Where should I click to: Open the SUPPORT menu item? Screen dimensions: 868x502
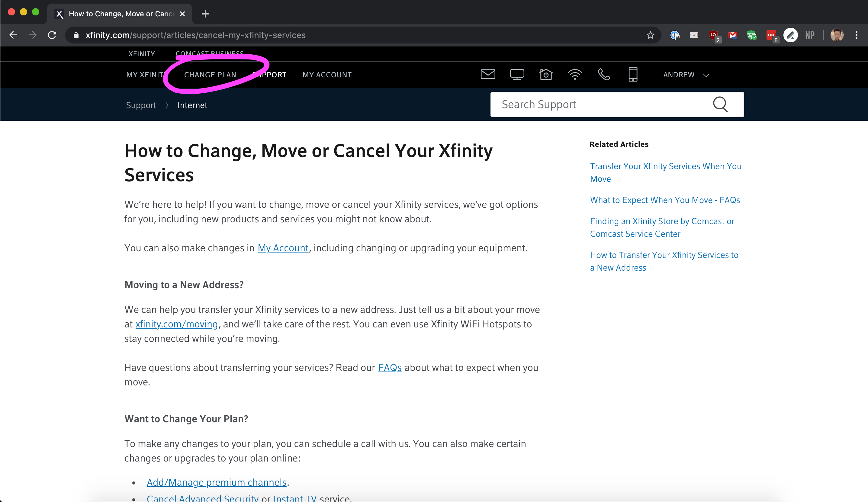(269, 75)
